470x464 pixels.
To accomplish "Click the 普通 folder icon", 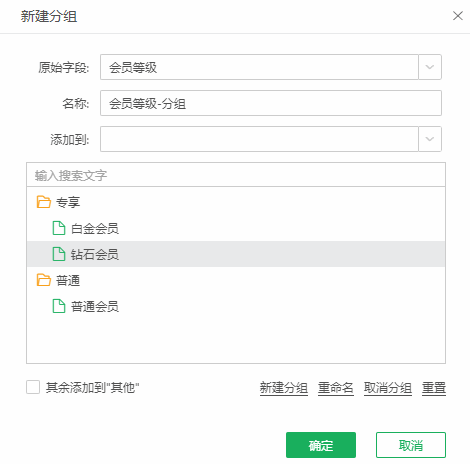I will (x=43, y=280).
